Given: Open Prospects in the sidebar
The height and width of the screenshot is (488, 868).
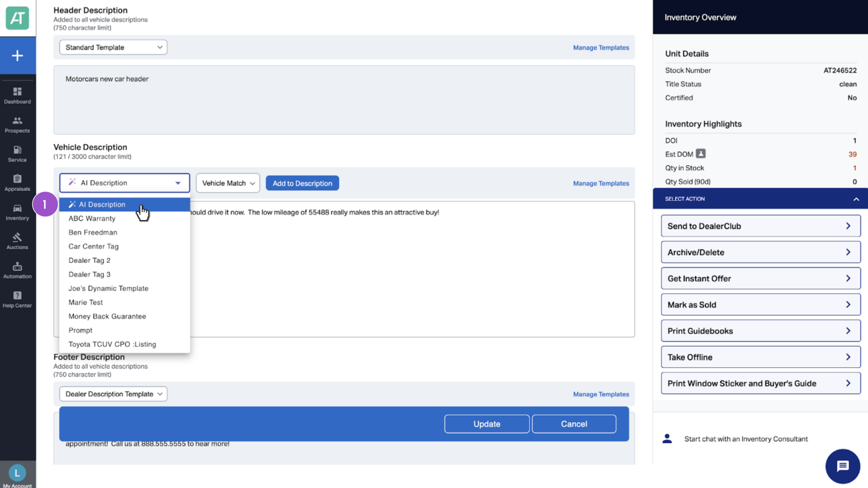Looking at the screenshot, I should (17, 125).
